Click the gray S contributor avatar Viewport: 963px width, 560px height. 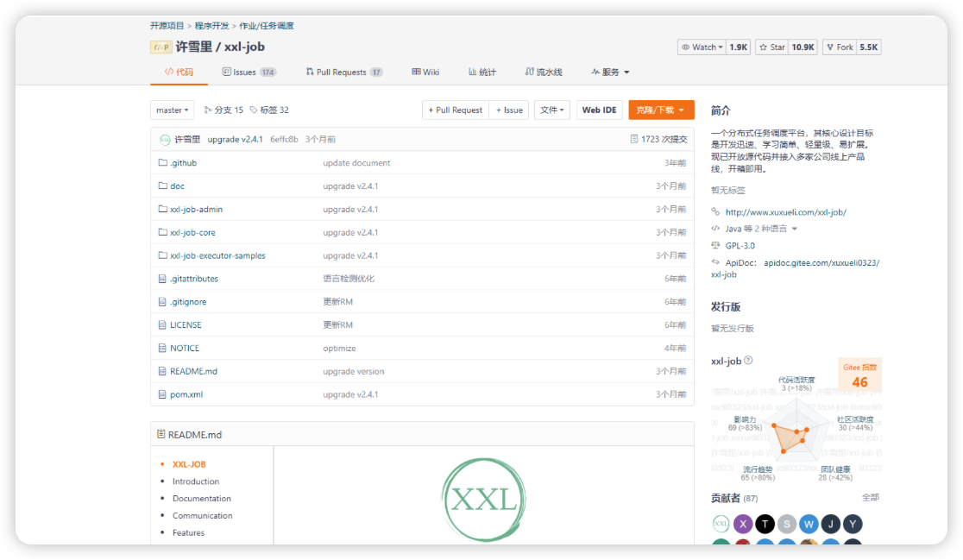[x=787, y=524]
